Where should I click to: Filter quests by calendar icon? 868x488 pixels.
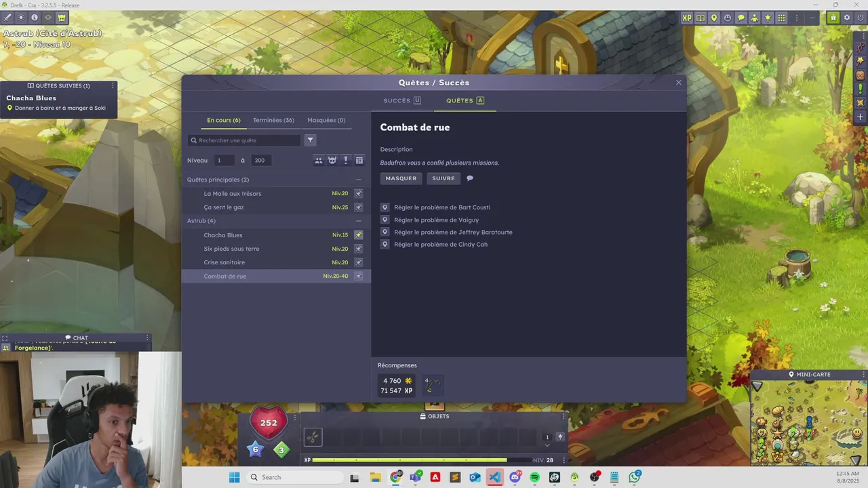pyautogui.click(x=359, y=161)
